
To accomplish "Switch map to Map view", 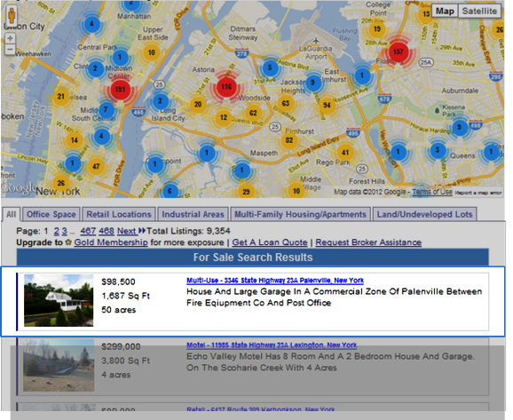I will (x=445, y=12).
